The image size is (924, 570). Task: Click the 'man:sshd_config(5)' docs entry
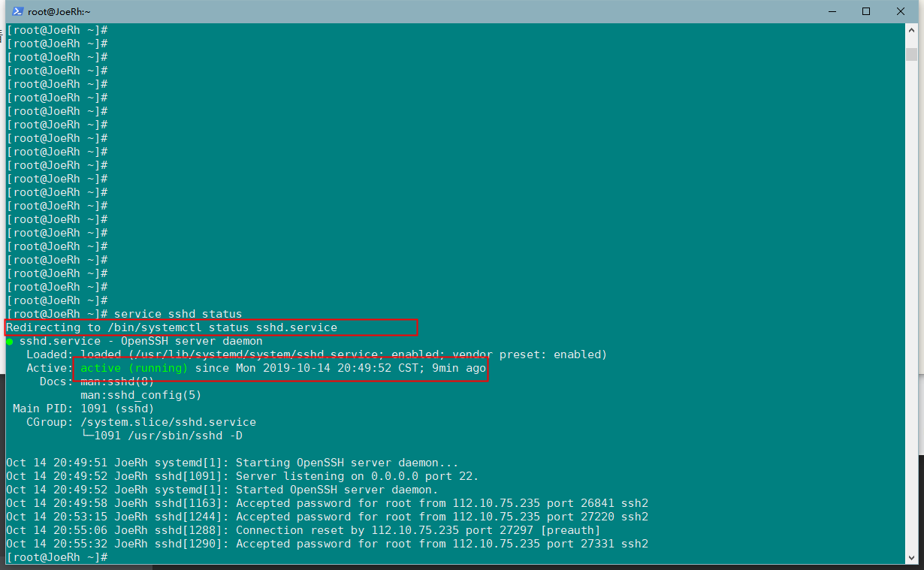[140, 395]
